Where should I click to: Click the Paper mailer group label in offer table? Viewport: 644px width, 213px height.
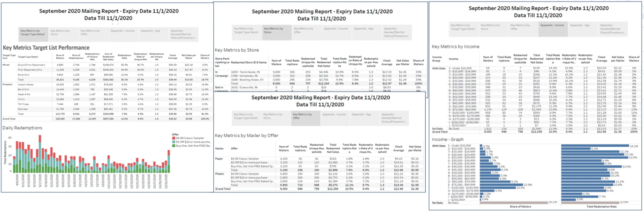point(219,159)
